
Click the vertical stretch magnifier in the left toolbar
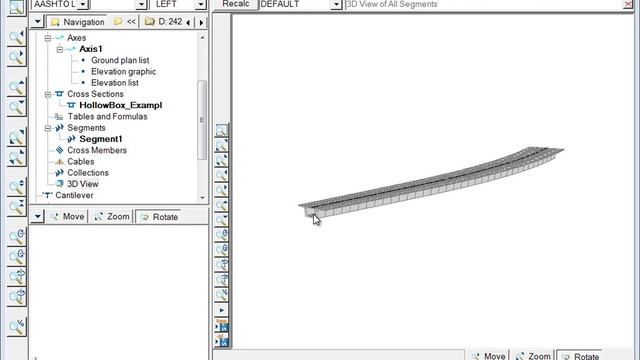click(x=16, y=187)
